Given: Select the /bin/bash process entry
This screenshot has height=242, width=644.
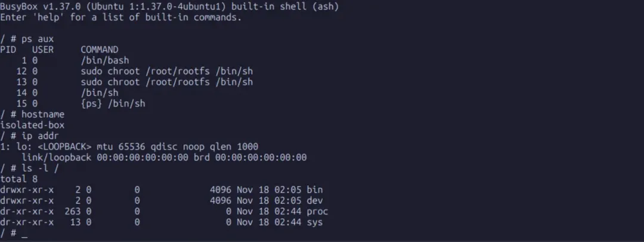Looking at the screenshot, I should 105,60.
